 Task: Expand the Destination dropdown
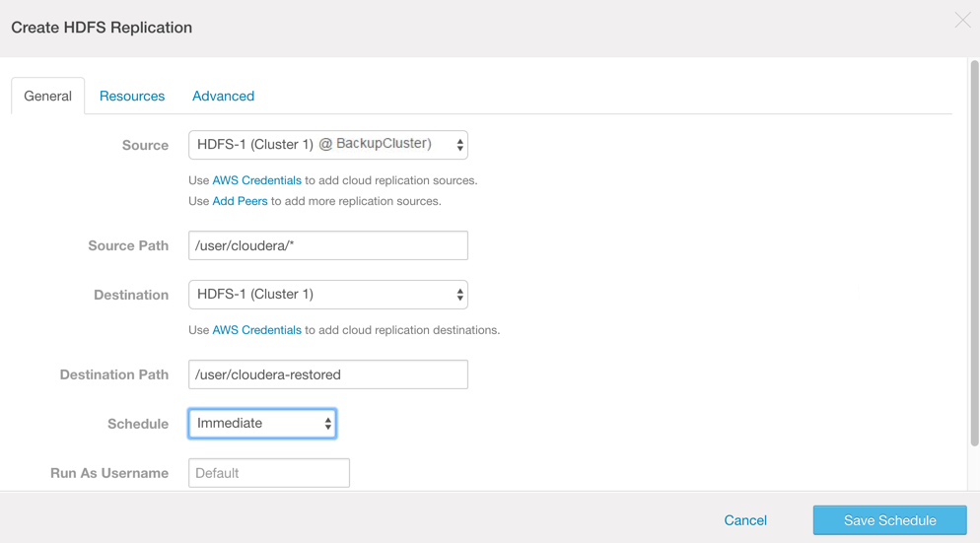327,295
